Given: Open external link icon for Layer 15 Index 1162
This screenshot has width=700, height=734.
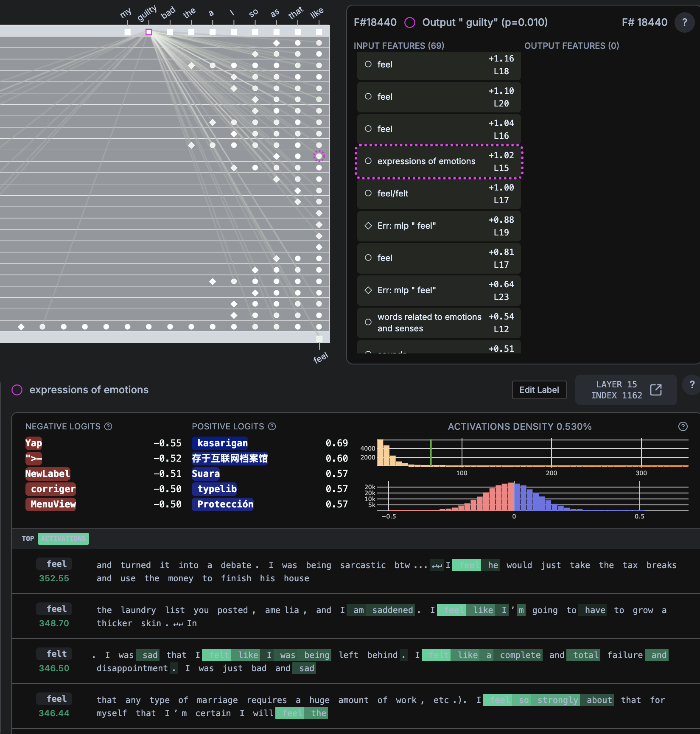Looking at the screenshot, I should (x=656, y=389).
